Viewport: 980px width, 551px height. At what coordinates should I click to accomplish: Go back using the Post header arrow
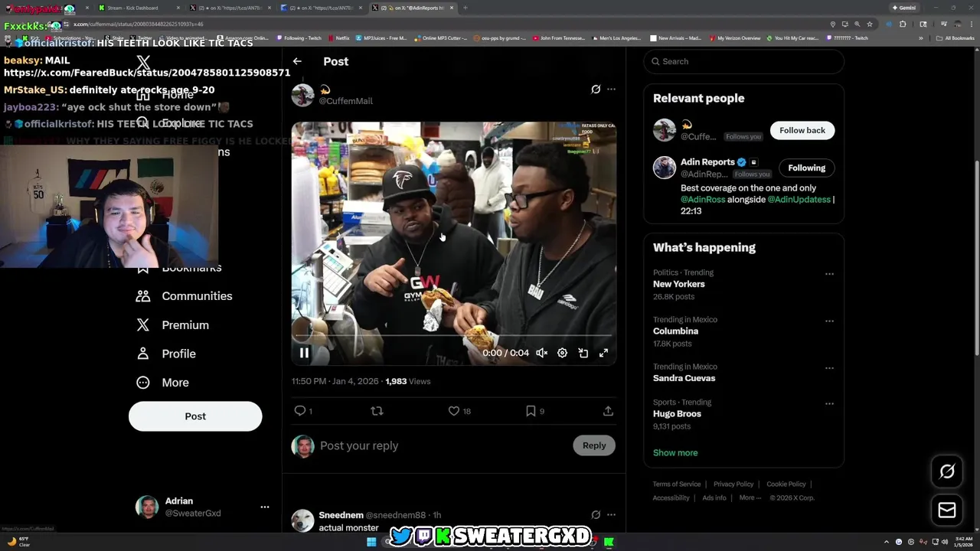(x=297, y=61)
